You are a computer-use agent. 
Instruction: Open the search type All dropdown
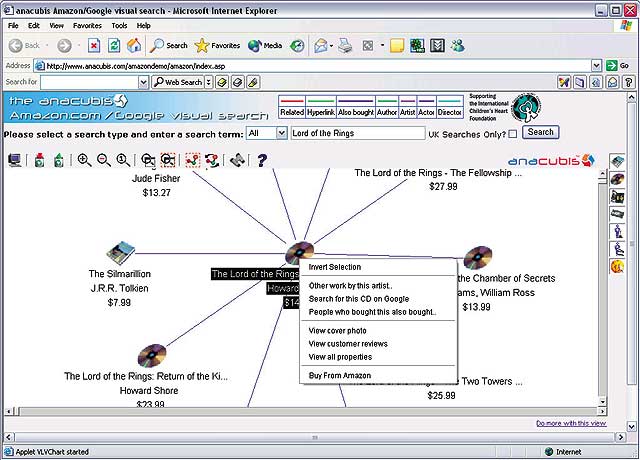281,133
